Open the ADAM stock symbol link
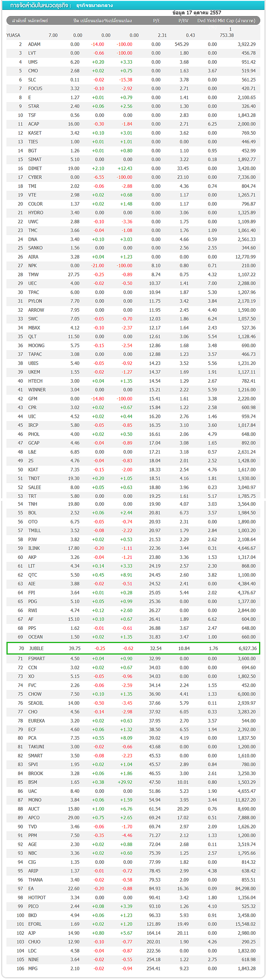267x980 pixels. pos(34,44)
